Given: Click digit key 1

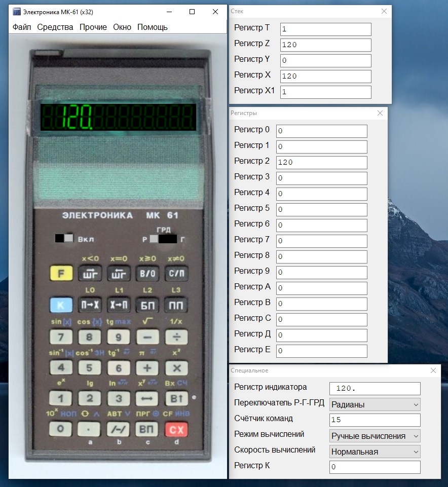Looking at the screenshot, I should [61, 398].
